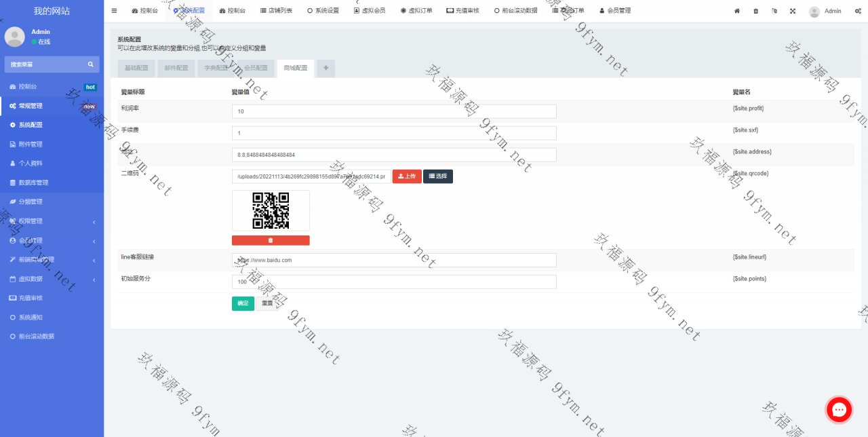Click the circle icon beside sidebar 前台滚动数据

click(x=12, y=336)
